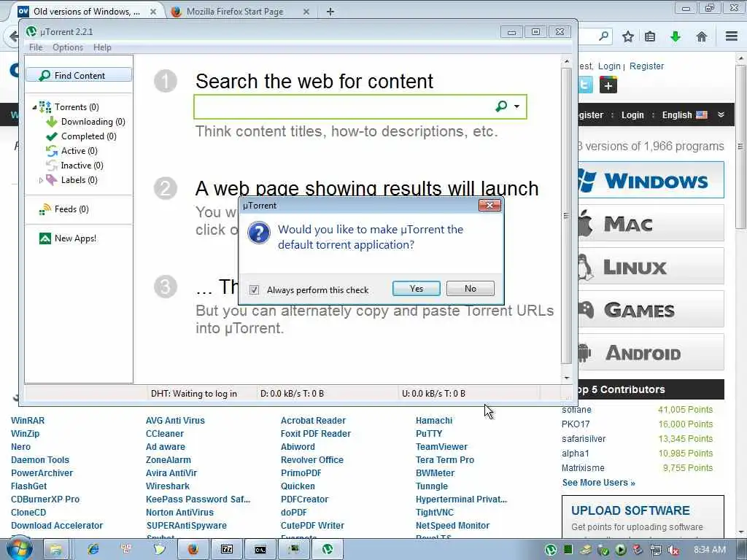Screen dimensions: 747x560
Task: Open the CCleaner link
Action: 165,434
